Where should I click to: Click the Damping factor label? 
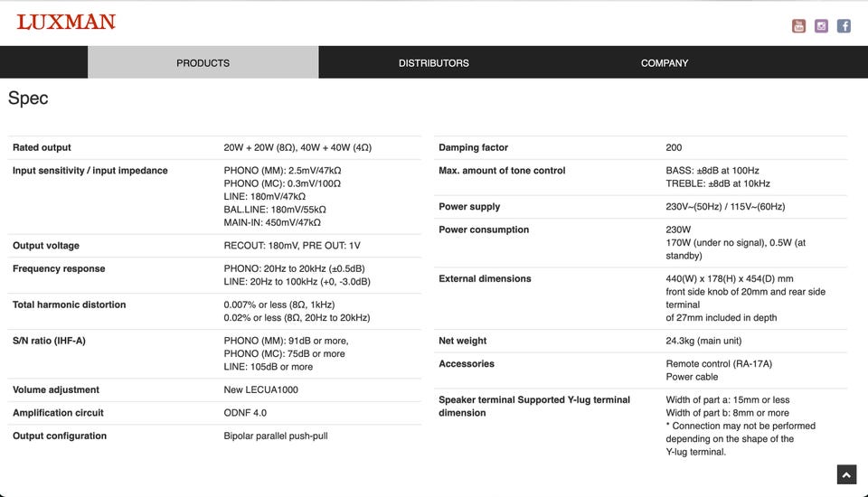coord(473,148)
